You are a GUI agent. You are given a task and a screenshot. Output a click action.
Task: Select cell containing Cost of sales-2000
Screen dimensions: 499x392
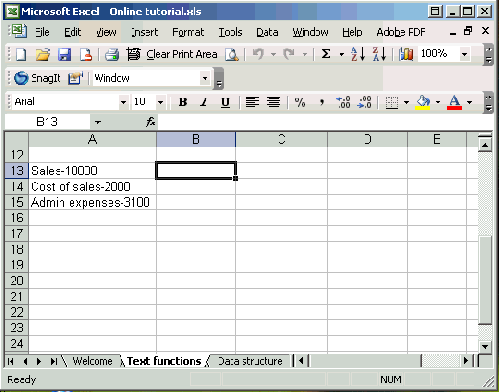tap(92, 186)
